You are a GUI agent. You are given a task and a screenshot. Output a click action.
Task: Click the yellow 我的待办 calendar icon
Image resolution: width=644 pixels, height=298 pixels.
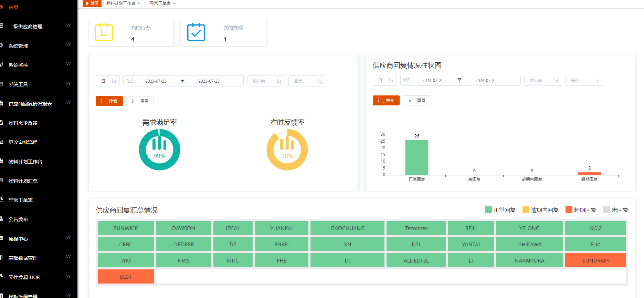click(104, 32)
